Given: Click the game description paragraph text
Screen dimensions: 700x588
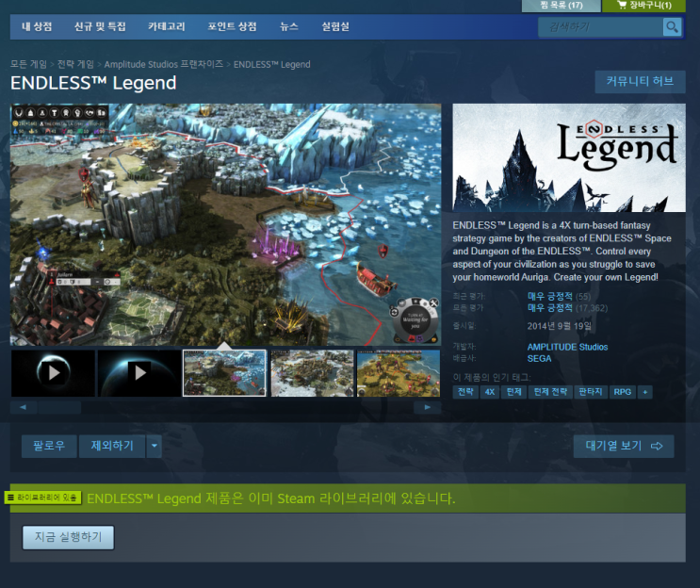Looking at the screenshot, I should coord(562,252).
